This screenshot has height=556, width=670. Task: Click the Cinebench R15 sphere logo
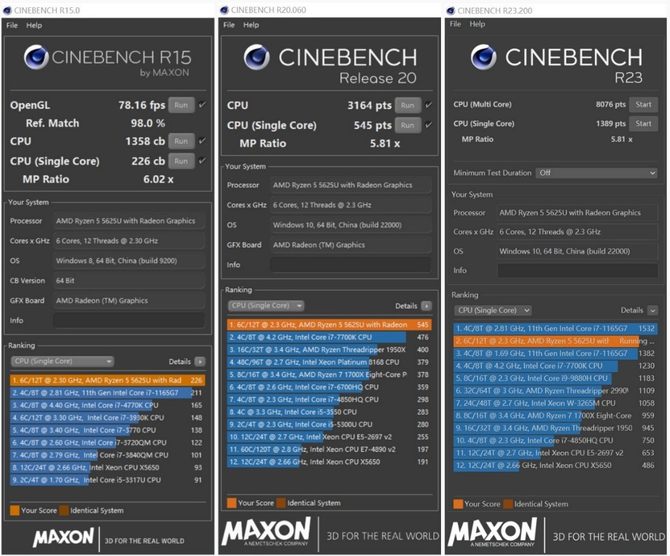(x=39, y=57)
